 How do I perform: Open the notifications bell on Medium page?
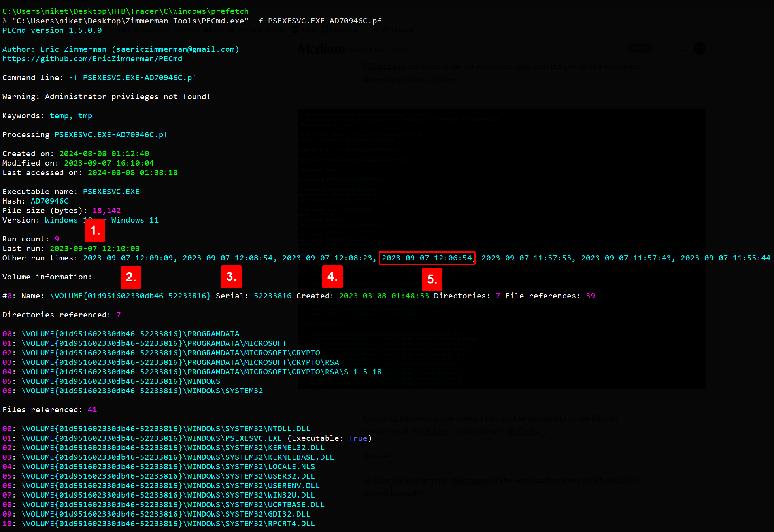(x=682, y=49)
